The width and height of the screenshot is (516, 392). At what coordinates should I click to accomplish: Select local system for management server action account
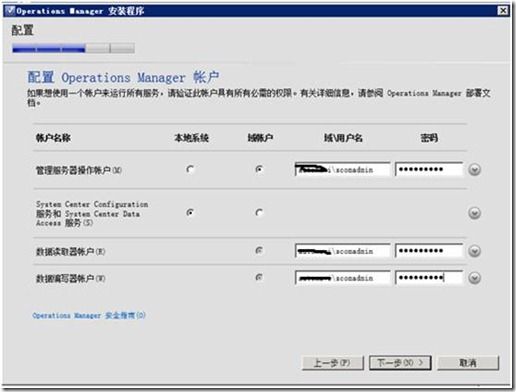[x=190, y=169]
